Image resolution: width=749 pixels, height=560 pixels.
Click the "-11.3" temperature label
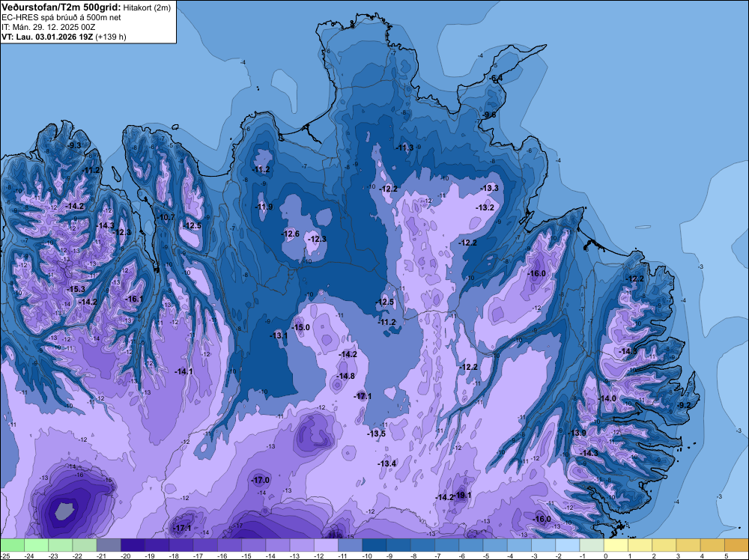tap(405, 147)
